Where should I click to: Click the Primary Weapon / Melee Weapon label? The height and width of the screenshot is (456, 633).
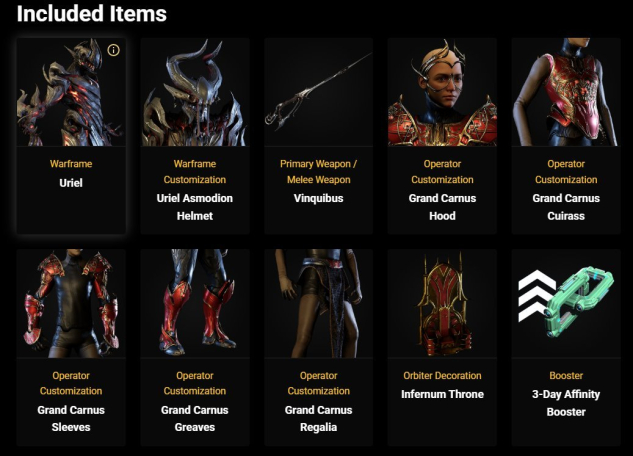click(319, 172)
